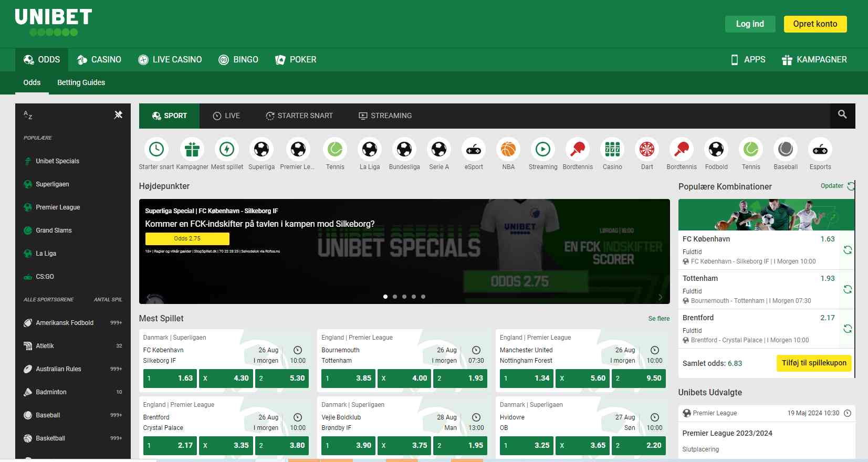Click the Unibet logo
This screenshot has width=868, height=462.
(54, 23)
